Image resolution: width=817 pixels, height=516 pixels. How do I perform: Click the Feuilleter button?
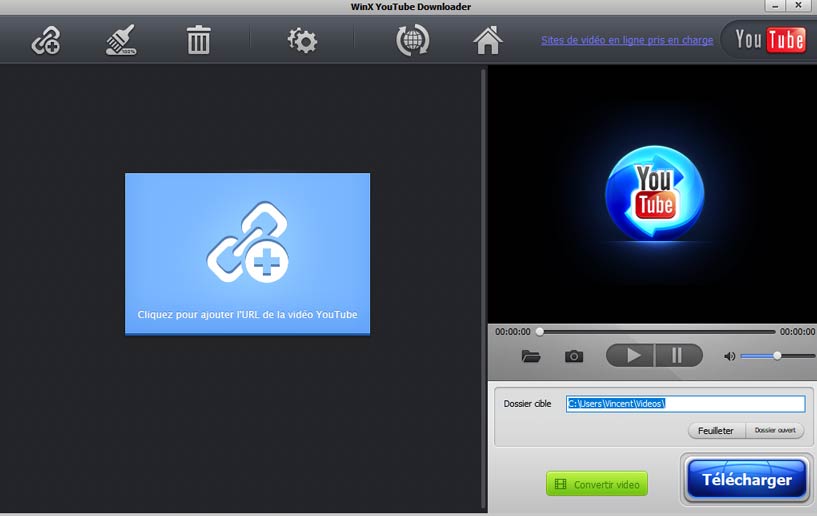(716, 431)
